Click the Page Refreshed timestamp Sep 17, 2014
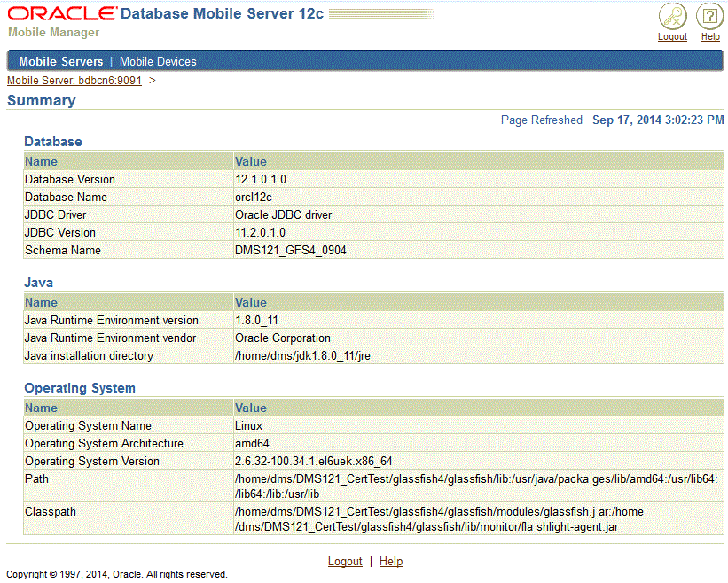Image resolution: width=728 pixels, height=583 pixels. tap(658, 120)
